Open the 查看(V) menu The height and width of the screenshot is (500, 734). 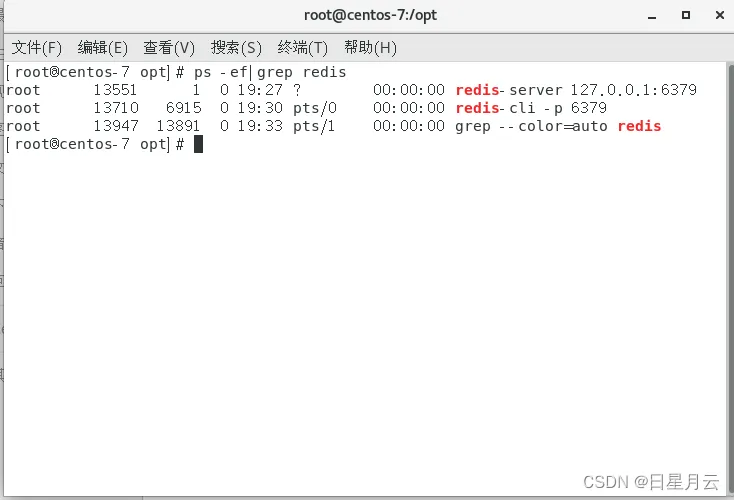coord(169,48)
